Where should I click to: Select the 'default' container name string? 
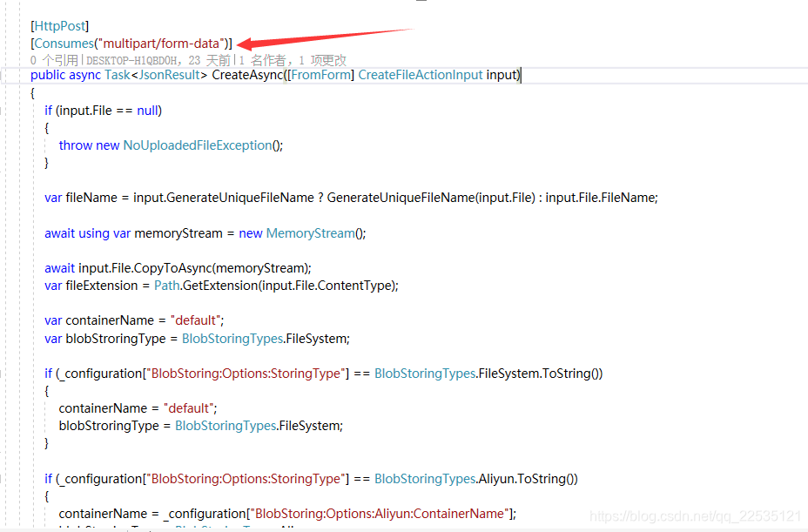[194, 320]
